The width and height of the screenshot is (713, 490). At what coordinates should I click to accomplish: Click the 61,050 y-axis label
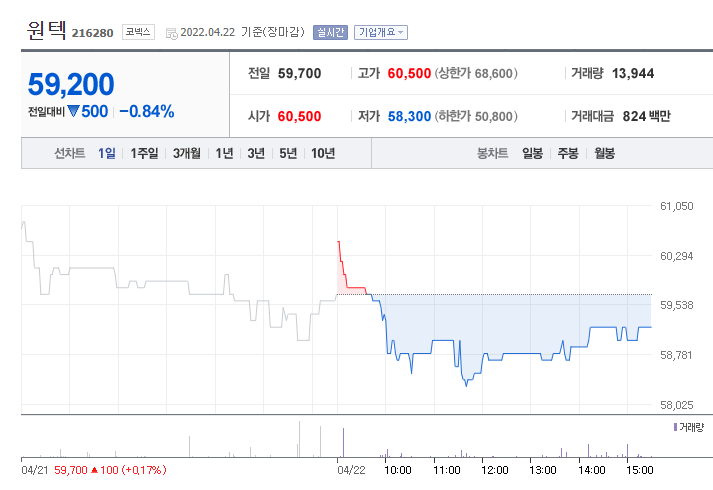677,206
